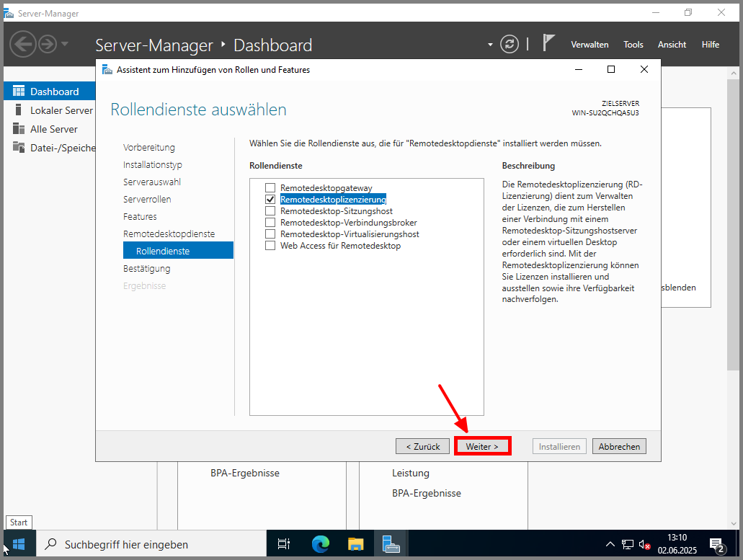743x560 pixels.
Task: Open the Windows Start menu
Action: pos(18,544)
